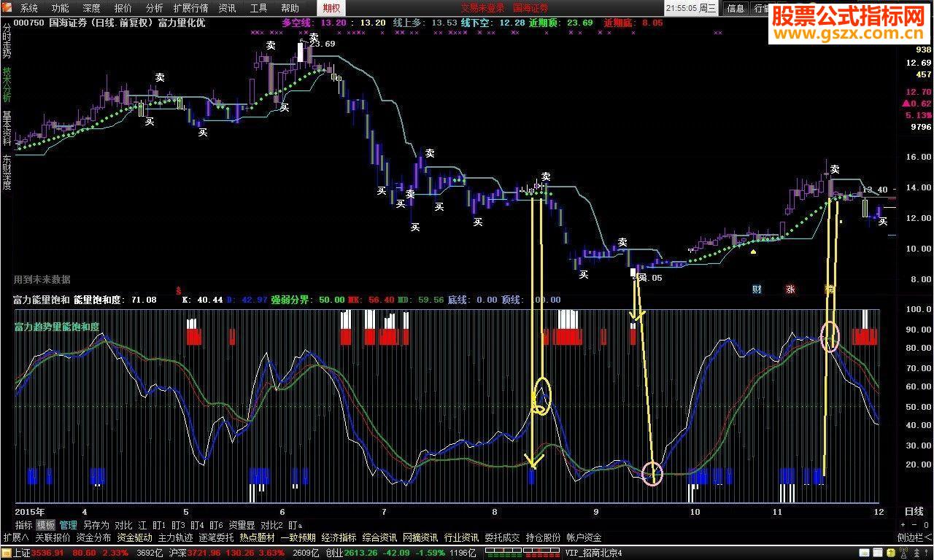The image size is (934, 560).
Task: Open the 关联报价 tab
Action: pos(53,537)
